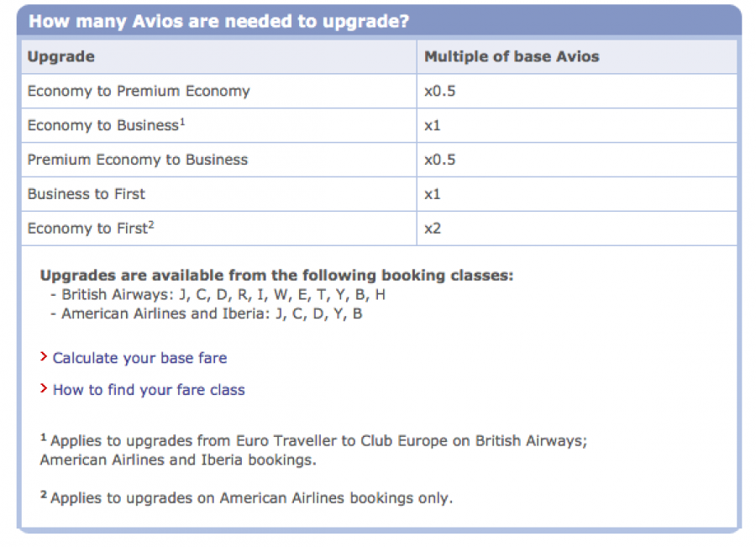The height and width of the screenshot is (547, 756).
Task: Open the How to find your fare class link
Action: (x=149, y=390)
